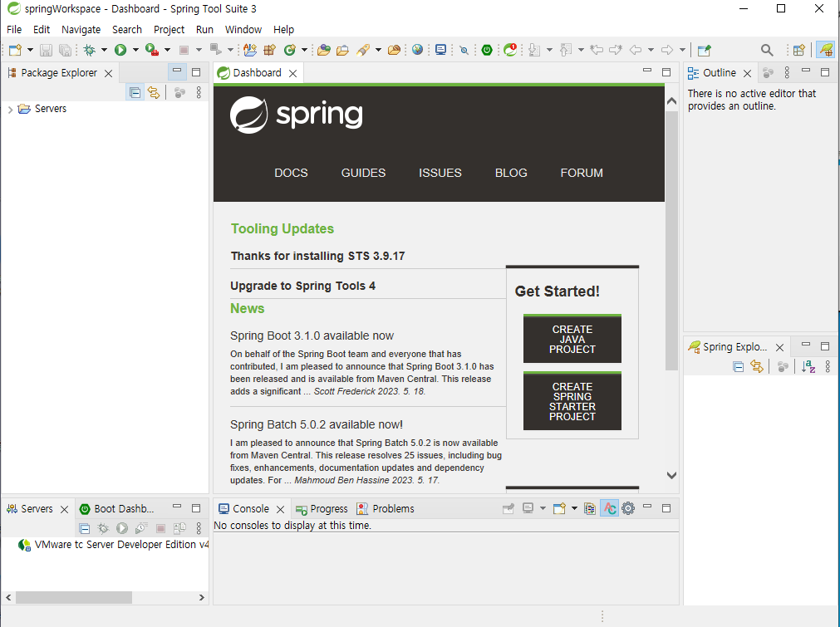Minimize the Package Explorer view
This screenshot has height=627, width=840.
click(177, 71)
